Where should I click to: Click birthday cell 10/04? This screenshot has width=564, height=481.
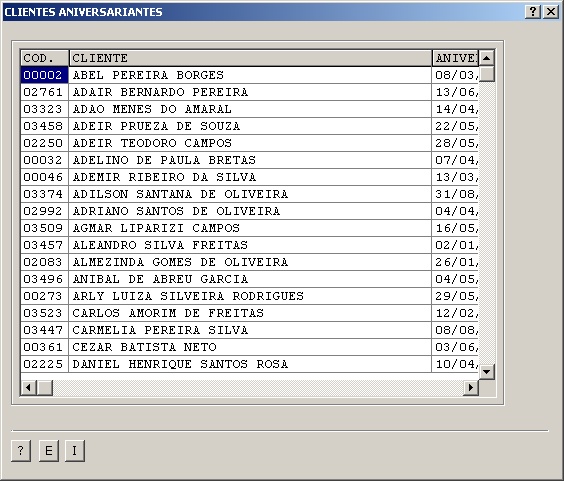455,364
